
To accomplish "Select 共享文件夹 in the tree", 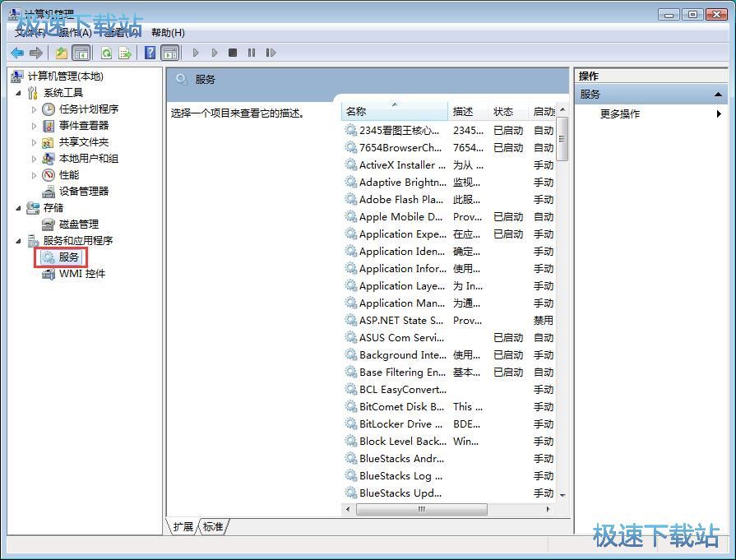I will [x=84, y=142].
